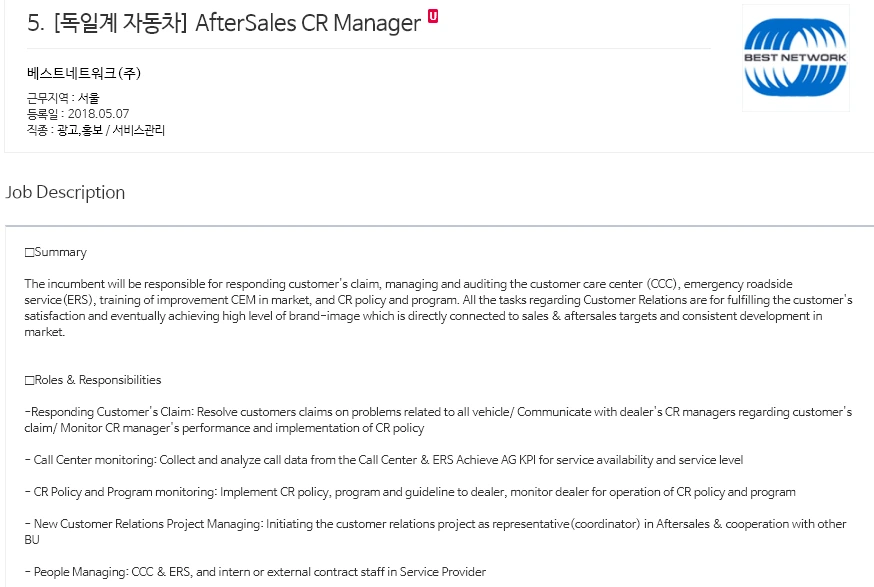The height and width of the screenshot is (587, 874).
Task: Click the 등록일 2018.05.07 registration date
Action: point(78,114)
